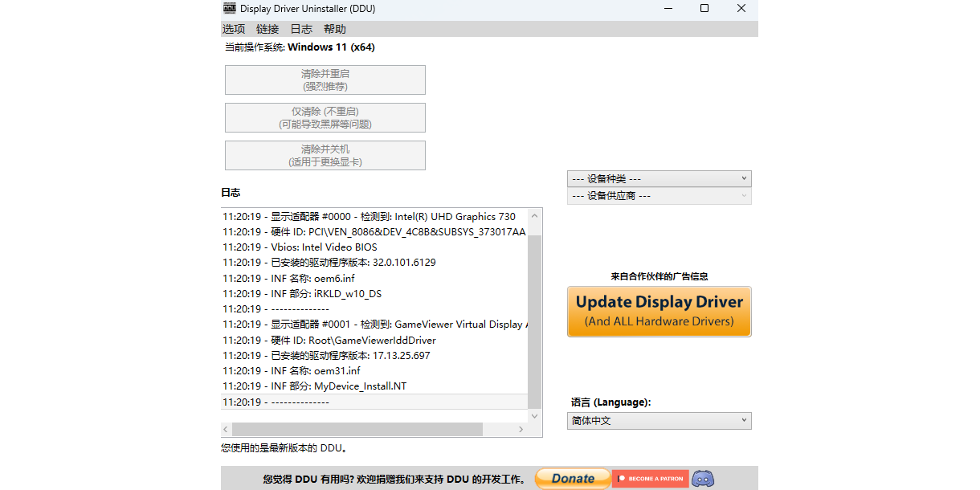Expand the 设备供应商 dropdown

[x=659, y=195]
